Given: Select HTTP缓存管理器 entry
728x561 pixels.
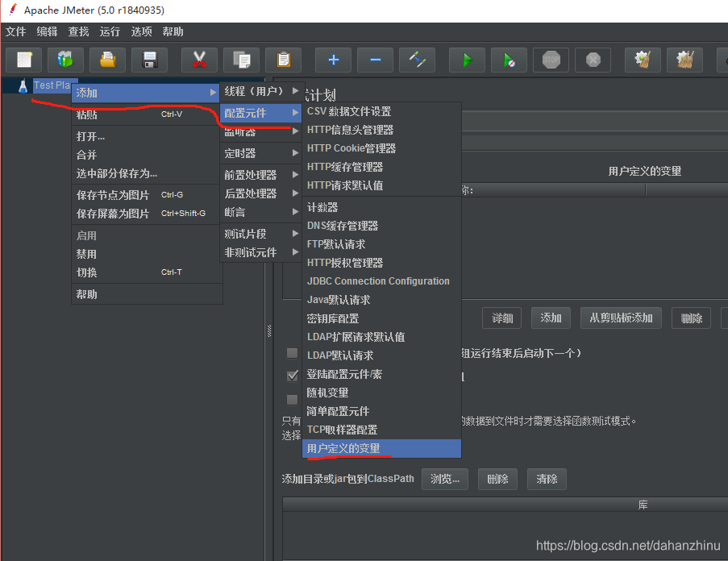Looking at the screenshot, I should [381, 167].
